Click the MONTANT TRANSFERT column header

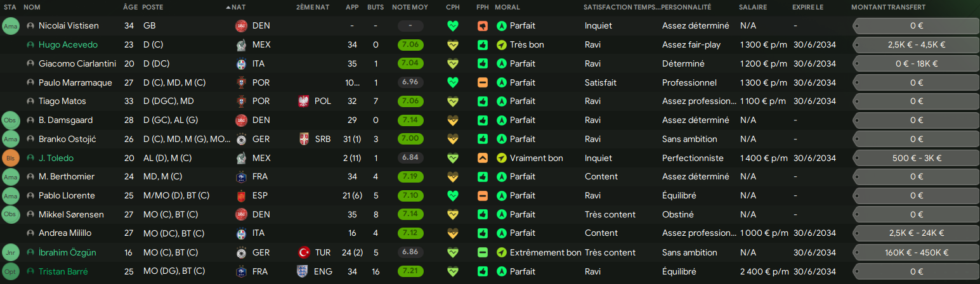pos(888,7)
